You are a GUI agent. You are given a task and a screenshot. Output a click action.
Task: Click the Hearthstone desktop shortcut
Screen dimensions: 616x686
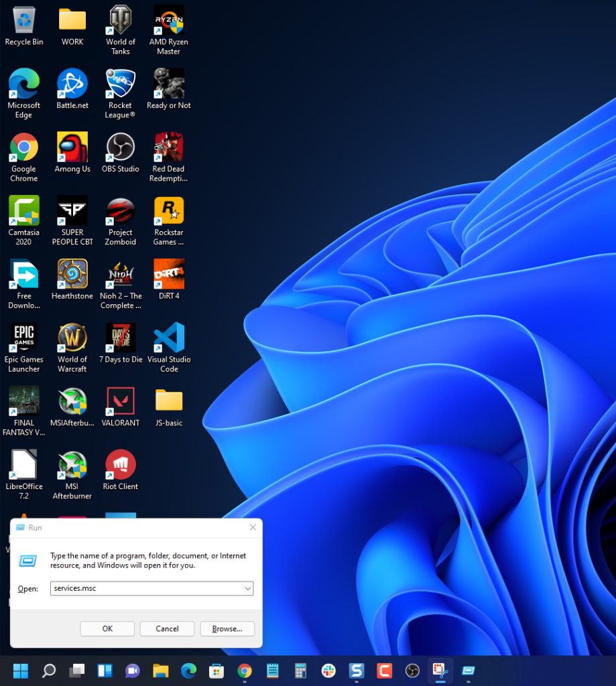(72, 280)
